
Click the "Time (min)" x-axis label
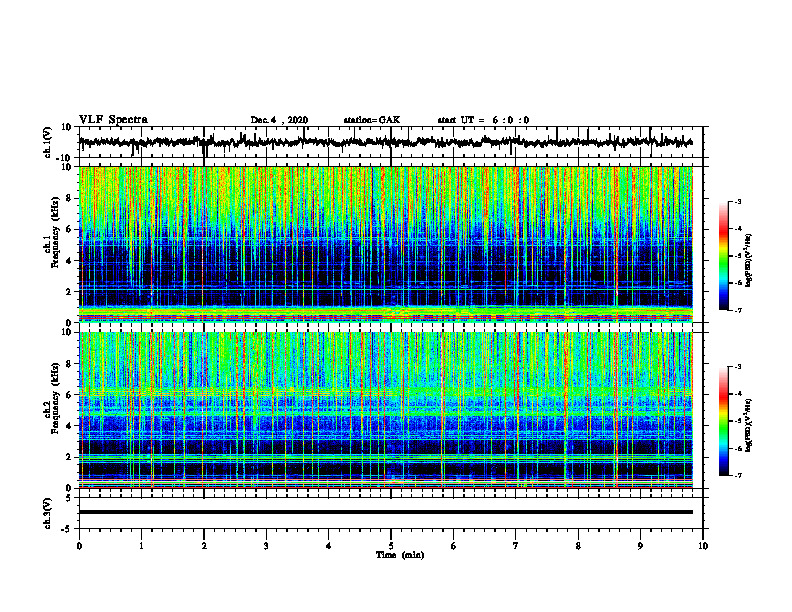(400, 555)
